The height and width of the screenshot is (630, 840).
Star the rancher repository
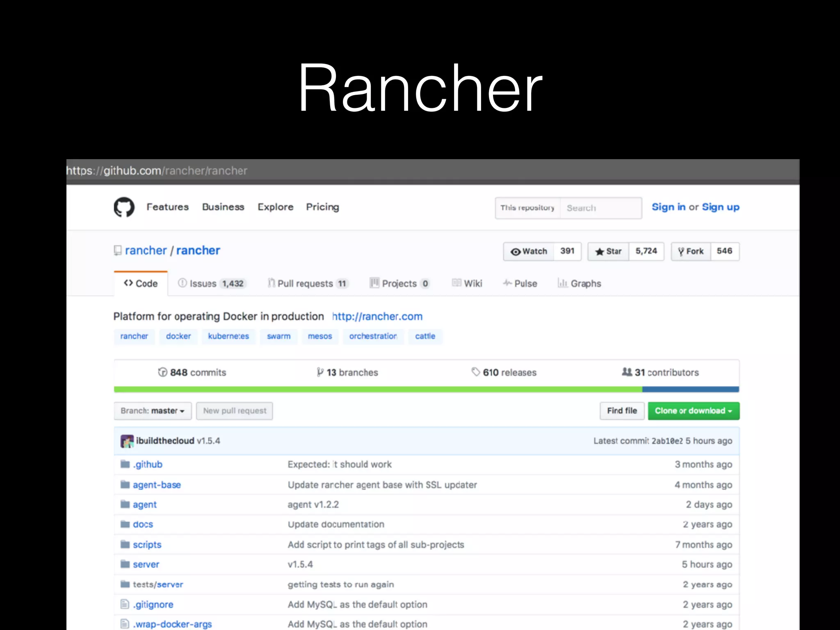coord(608,251)
